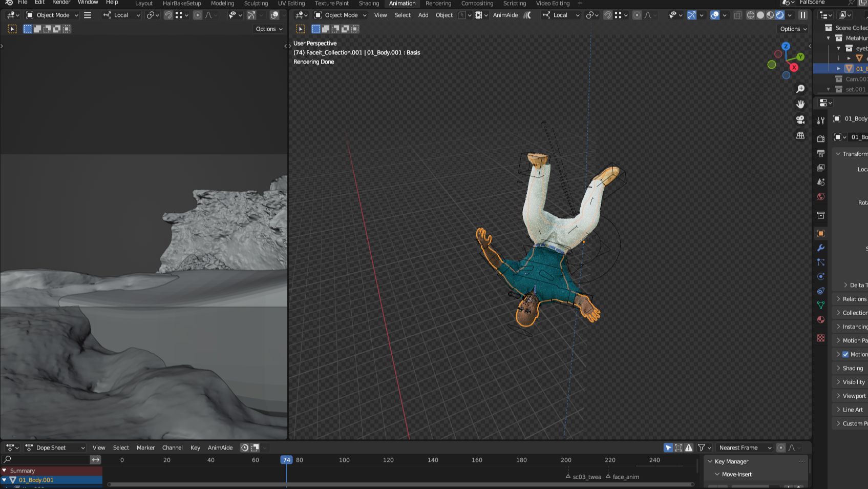Toggle Only Show Selected in the Dope Sheet
Viewport: 868px width, 489px height.
point(668,448)
